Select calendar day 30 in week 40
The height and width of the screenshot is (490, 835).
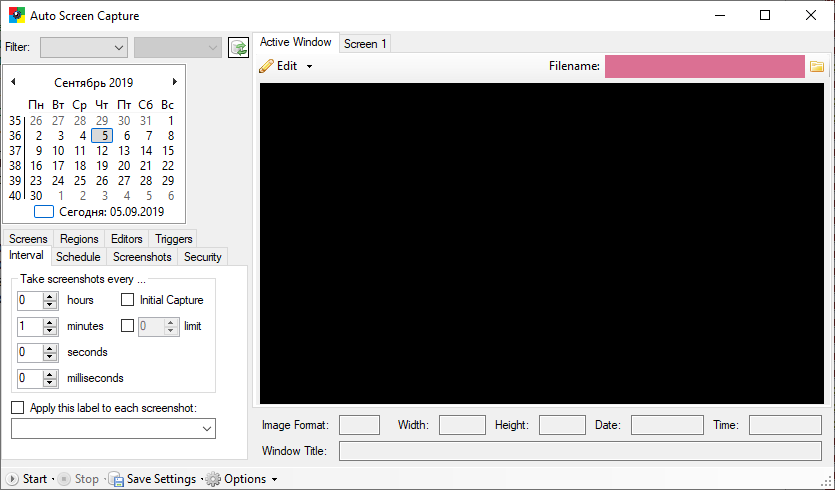(x=36, y=195)
